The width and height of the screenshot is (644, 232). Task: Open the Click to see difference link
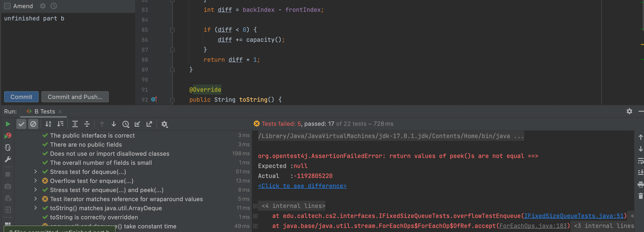tap(302, 186)
